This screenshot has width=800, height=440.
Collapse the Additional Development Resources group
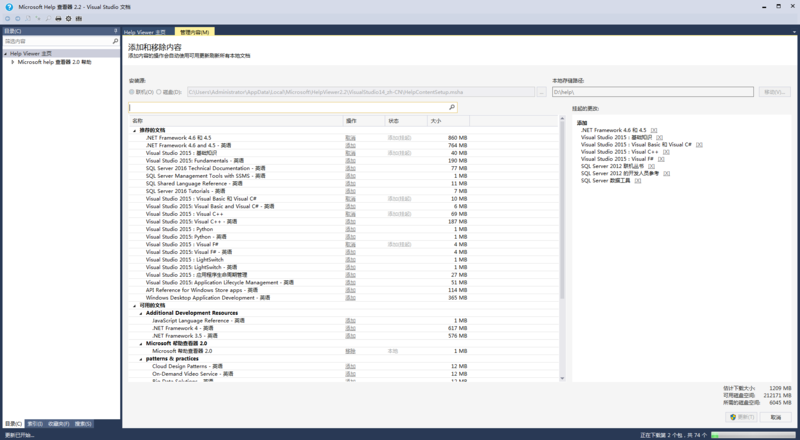pos(140,313)
